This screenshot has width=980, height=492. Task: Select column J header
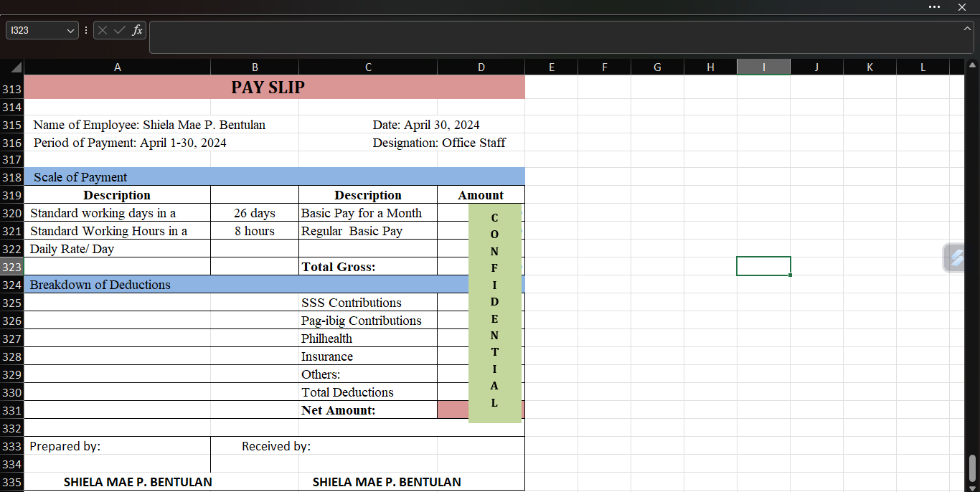coord(816,67)
